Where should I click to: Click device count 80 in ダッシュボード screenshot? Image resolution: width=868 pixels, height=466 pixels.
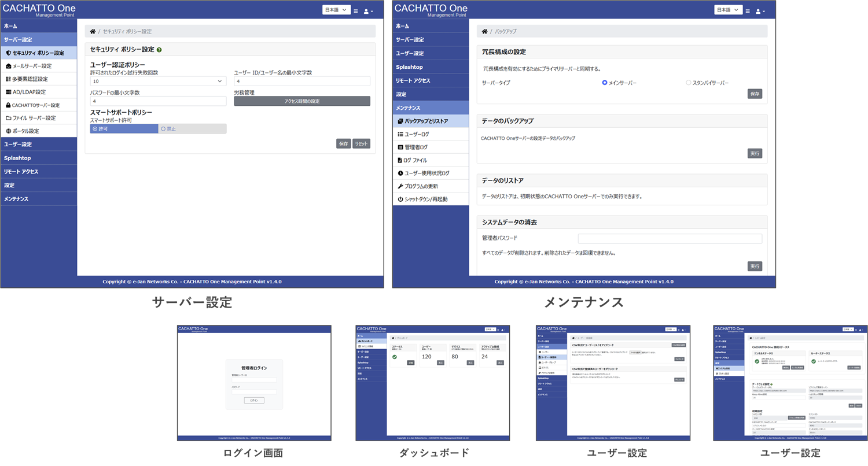[455, 357]
